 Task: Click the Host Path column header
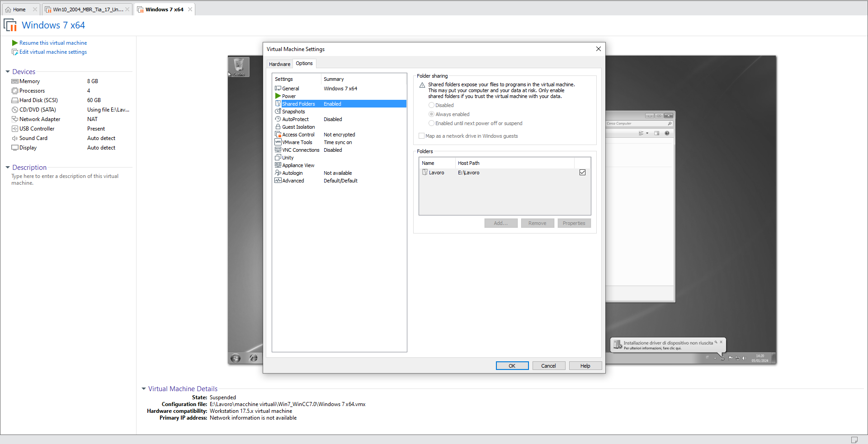[514, 163]
